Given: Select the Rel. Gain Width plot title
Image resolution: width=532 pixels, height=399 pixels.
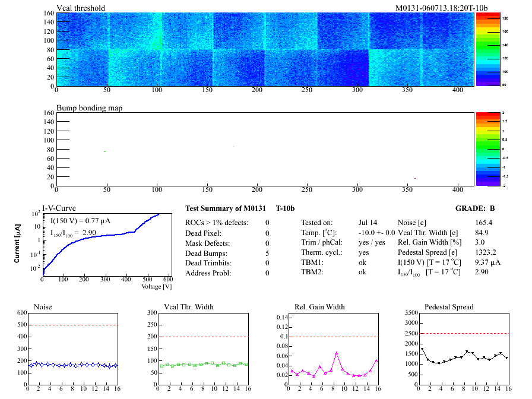Looking at the screenshot, I should coord(319,307).
